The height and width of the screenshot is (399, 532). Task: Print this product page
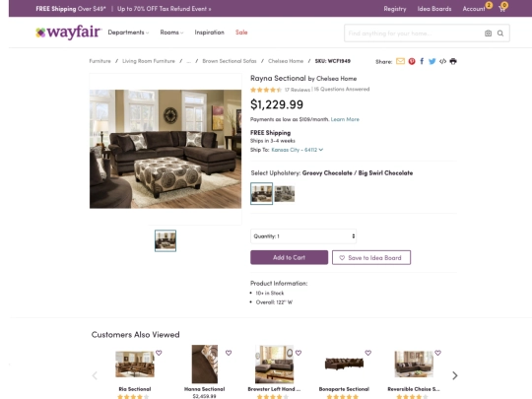(453, 61)
